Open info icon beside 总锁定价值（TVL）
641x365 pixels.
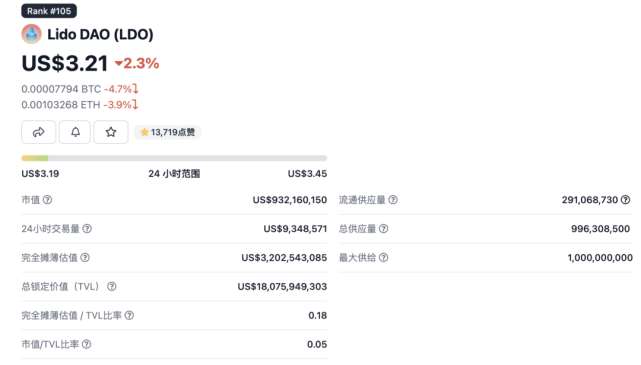(x=112, y=287)
